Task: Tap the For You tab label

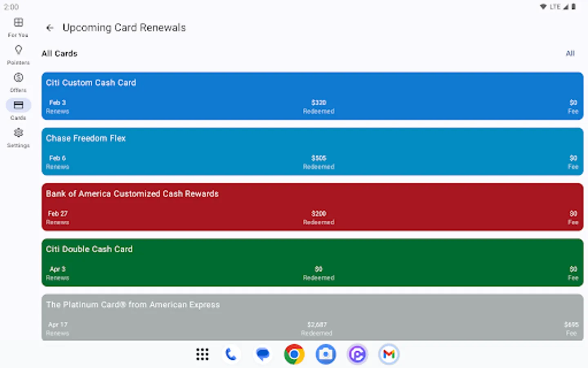Action: click(18, 35)
